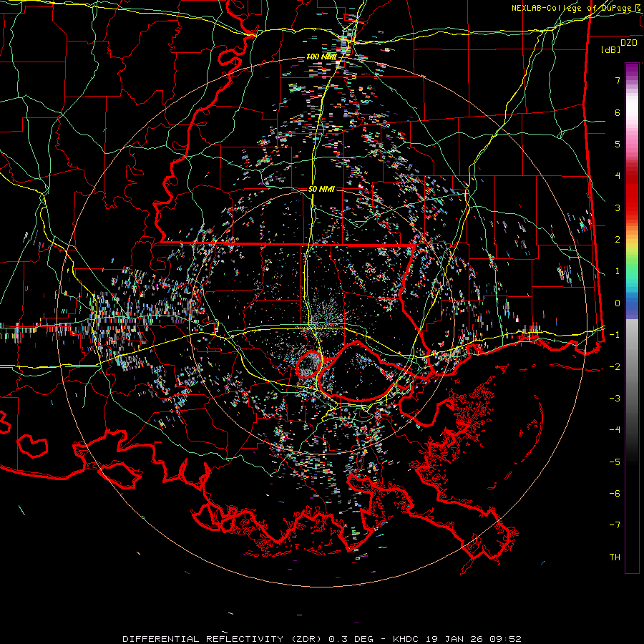The height and width of the screenshot is (644, 644).
Task: Click the "-6" value on the scale
Action: click(615, 494)
